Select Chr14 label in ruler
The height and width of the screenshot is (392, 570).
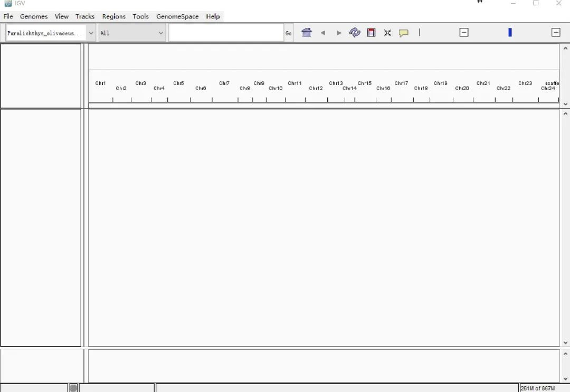coord(350,88)
